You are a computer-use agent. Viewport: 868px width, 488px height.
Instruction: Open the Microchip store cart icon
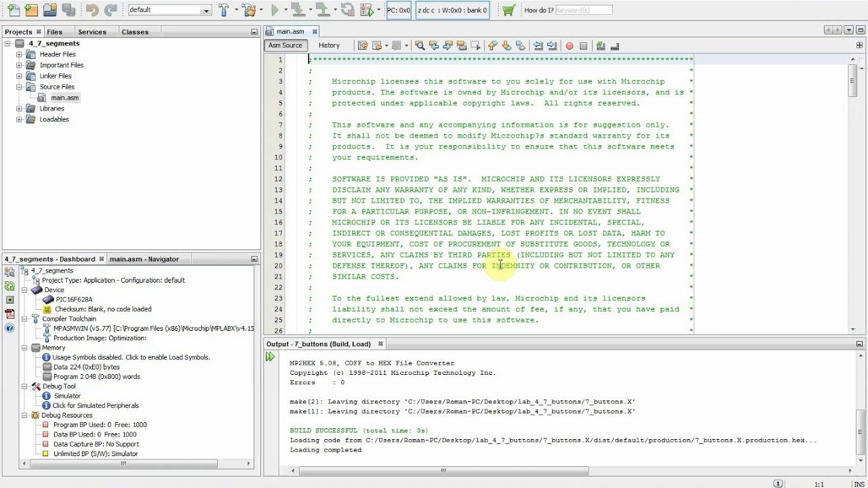[509, 10]
